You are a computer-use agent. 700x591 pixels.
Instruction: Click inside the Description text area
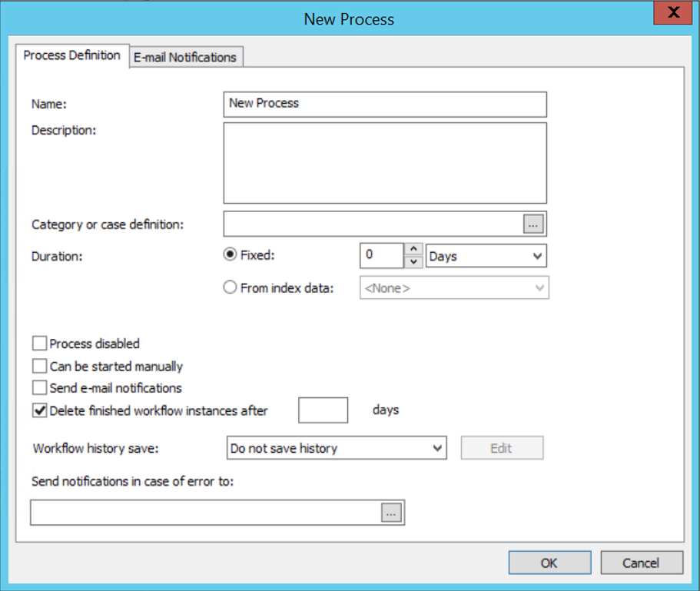(x=384, y=161)
